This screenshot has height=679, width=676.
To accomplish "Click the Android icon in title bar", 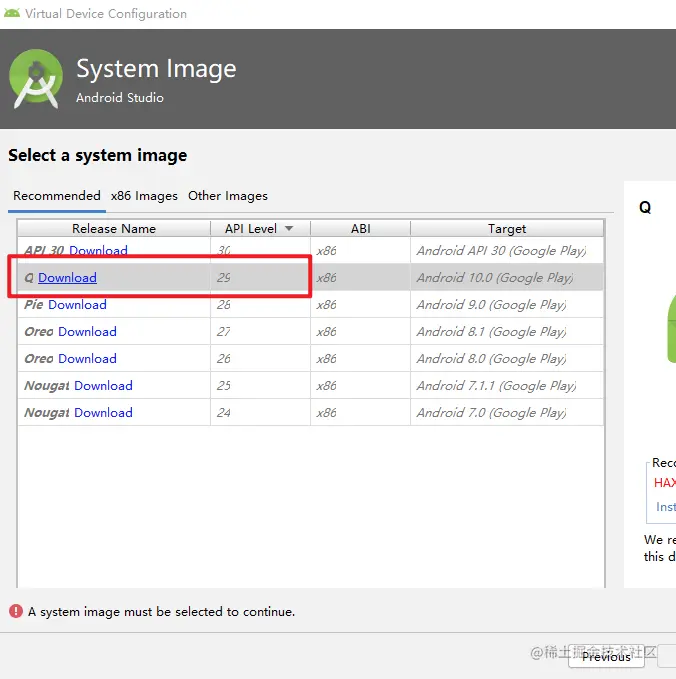I will coord(12,13).
